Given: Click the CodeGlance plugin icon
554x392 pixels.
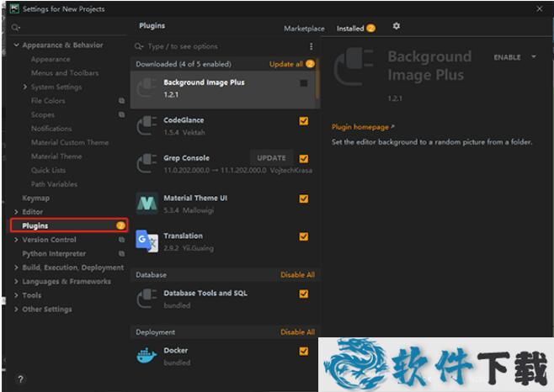Looking at the screenshot, I should pyautogui.click(x=147, y=125).
